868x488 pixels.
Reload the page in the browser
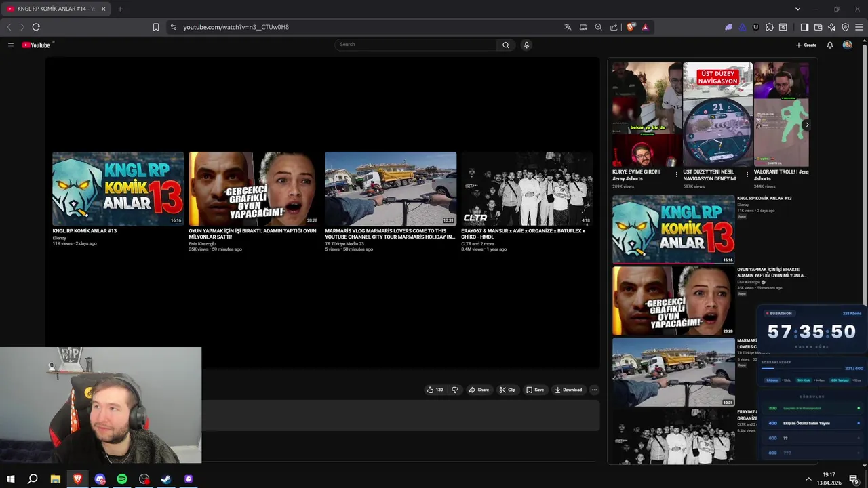coord(36,27)
